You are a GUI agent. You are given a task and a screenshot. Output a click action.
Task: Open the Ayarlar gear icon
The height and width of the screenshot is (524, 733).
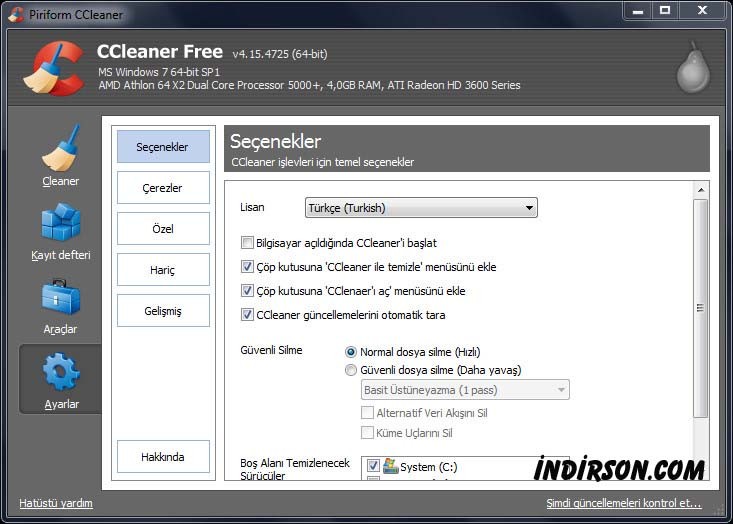click(61, 372)
